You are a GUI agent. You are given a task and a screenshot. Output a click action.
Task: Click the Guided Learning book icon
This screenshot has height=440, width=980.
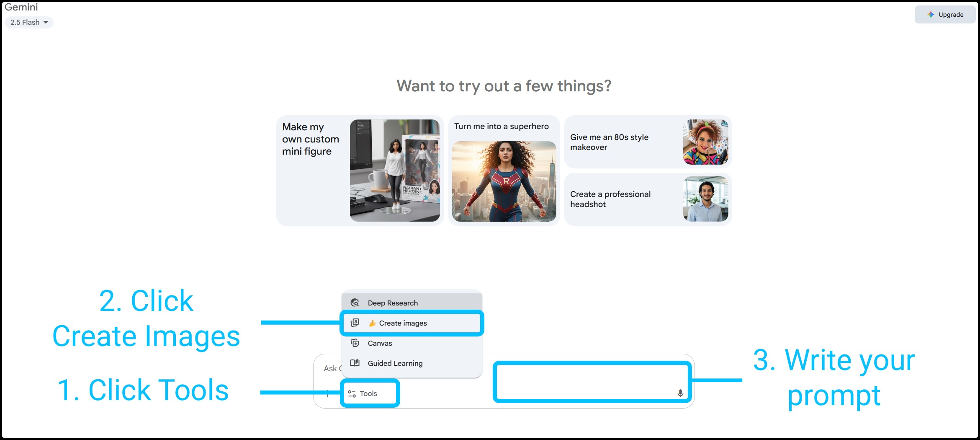point(355,363)
